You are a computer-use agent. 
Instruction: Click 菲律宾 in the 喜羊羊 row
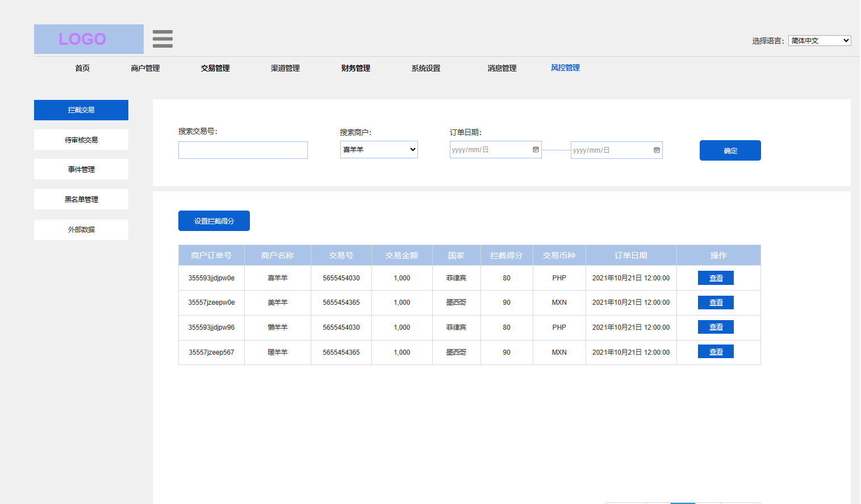(x=457, y=278)
